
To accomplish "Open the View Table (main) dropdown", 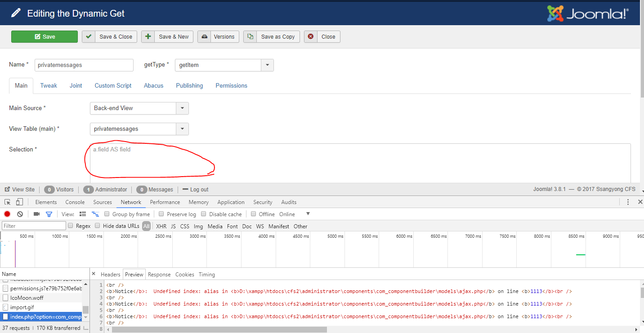I will tap(139, 129).
